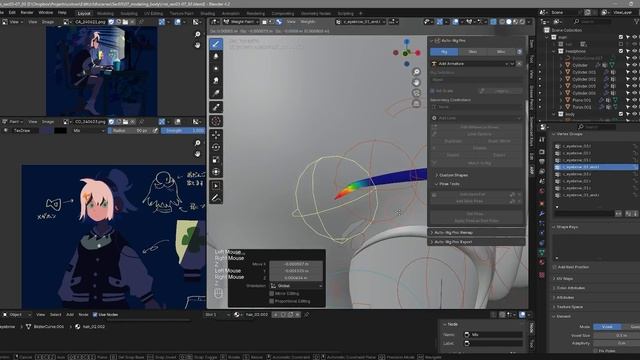Select the Rotate tool in viewport toolbar
This screenshot has width=640, height=360.
coord(216,147)
